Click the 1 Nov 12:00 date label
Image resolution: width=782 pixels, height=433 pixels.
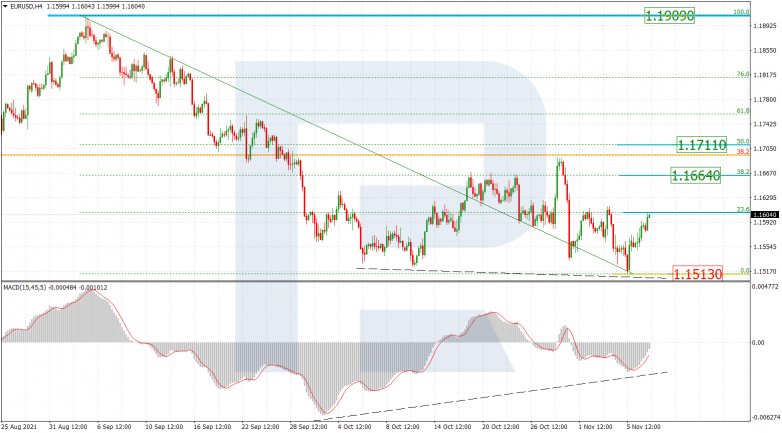[595, 427]
